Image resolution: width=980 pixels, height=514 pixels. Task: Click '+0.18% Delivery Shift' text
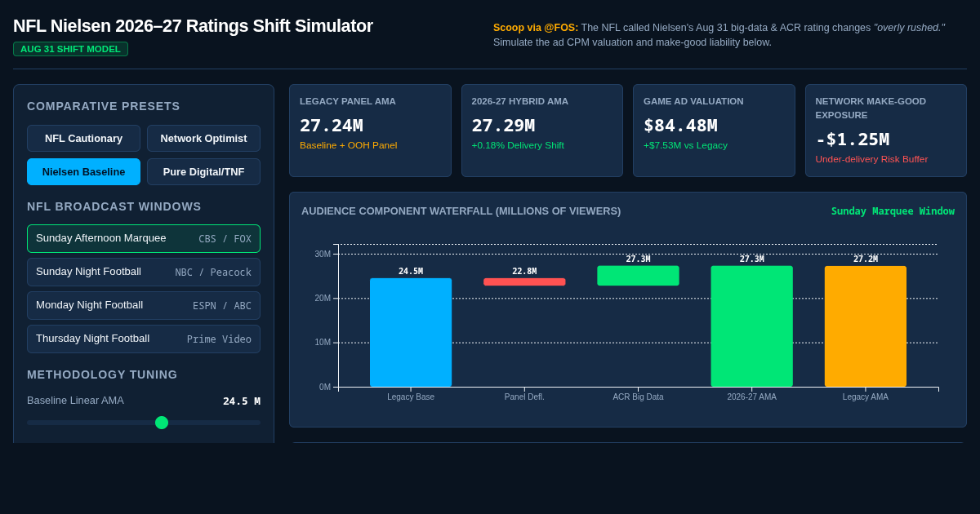click(x=518, y=145)
